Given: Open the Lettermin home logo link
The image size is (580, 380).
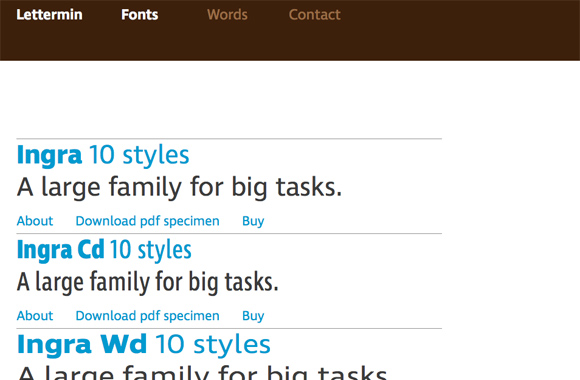Looking at the screenshot, I should (49, 15).
